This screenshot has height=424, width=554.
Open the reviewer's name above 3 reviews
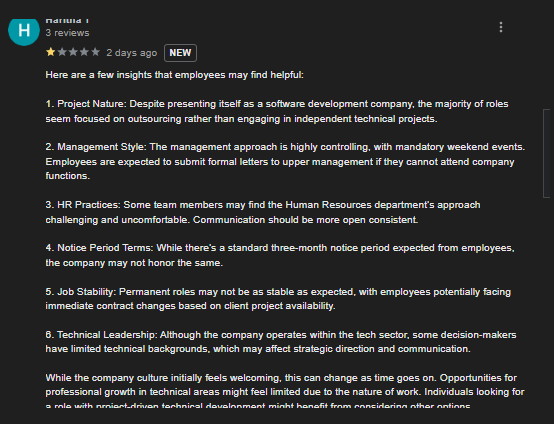[67, 21]
